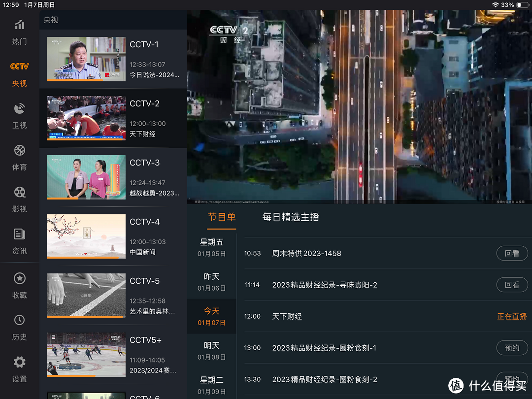
Task: Click the 12:59 status bar clock
Action: tap(11, 5)
